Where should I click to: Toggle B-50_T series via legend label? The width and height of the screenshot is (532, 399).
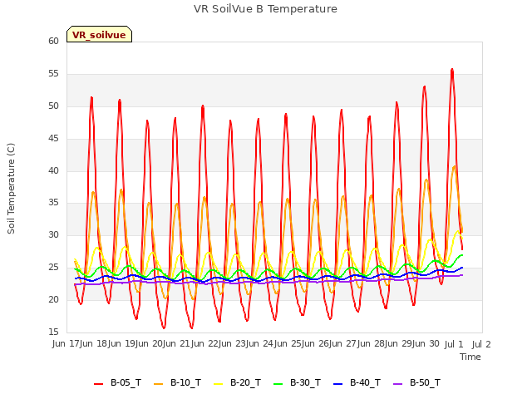425,382
